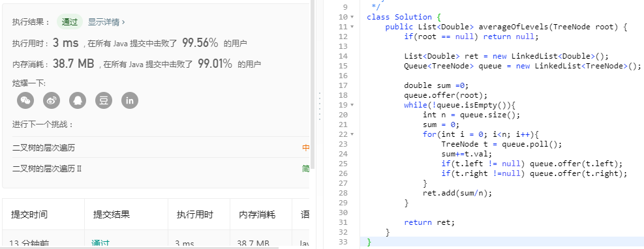This screenshot has width=644, height=249.
Task: Share result via LinkedIn icon
Action: 130,100
